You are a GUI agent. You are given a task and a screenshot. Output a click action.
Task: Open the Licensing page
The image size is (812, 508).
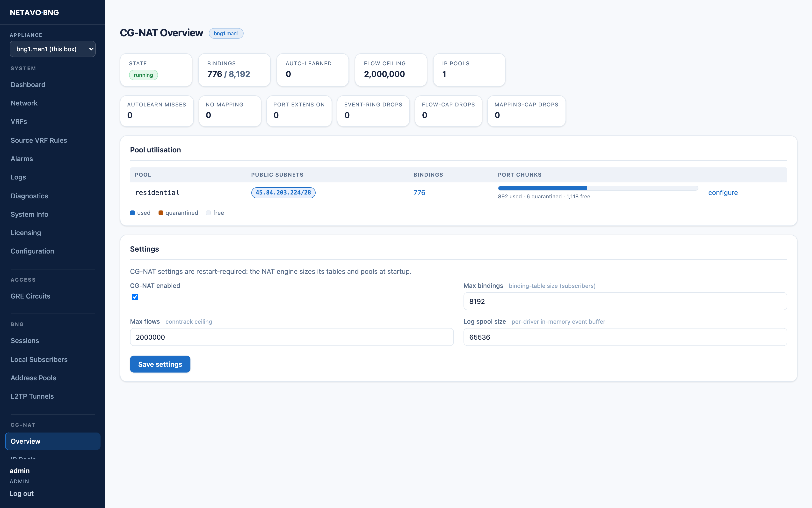26,233
